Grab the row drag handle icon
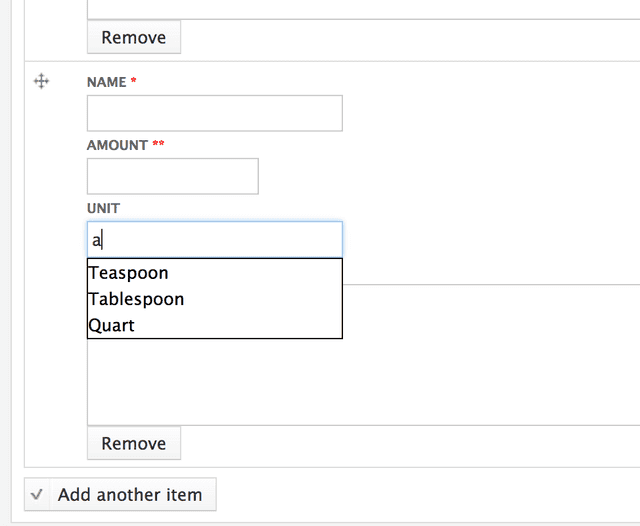This screenshot has width=640, height=526. tap(41, 81)
